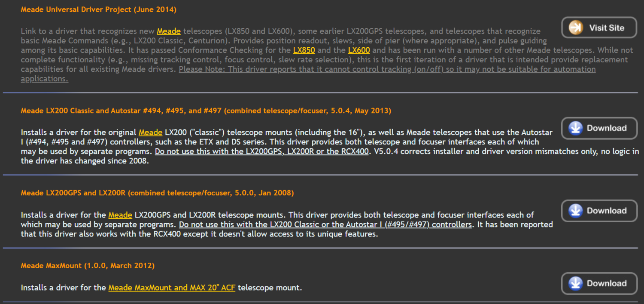This screenshot has height=304, width=644.
Task: Open the LX850 link
Action: [304, 50]
